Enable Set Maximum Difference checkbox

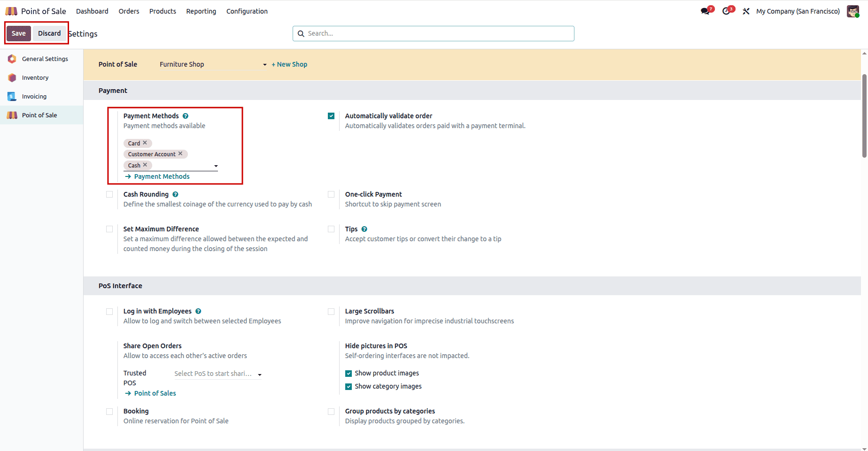(x=109, y=229)
